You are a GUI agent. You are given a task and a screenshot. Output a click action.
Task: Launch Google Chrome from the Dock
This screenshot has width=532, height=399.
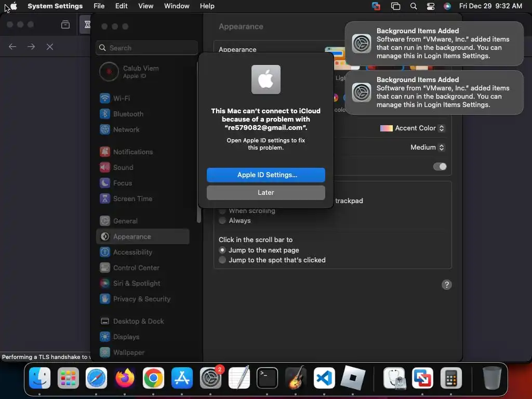153,378
